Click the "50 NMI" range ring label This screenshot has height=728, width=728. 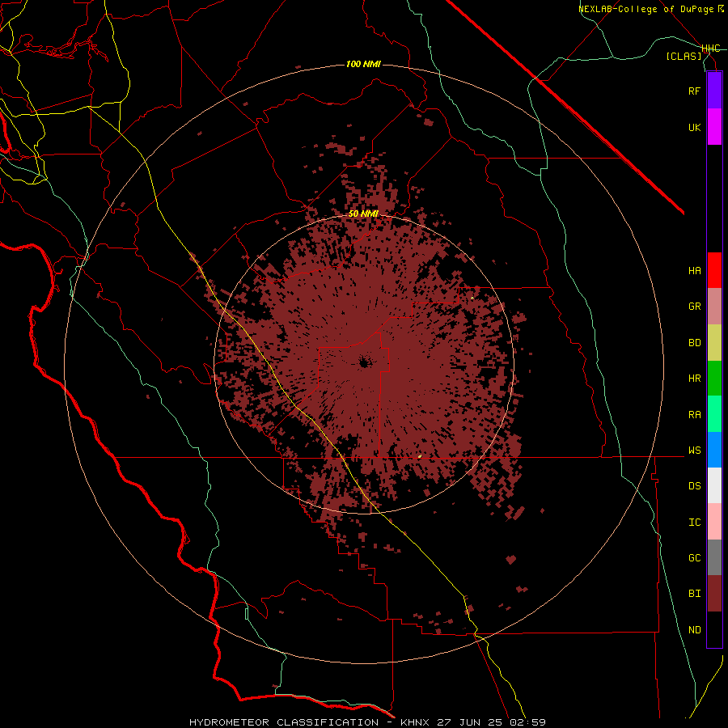363,214
